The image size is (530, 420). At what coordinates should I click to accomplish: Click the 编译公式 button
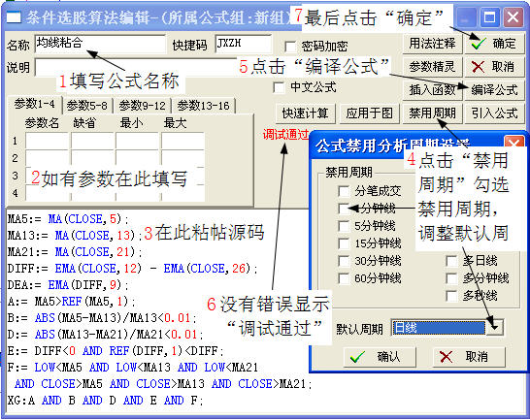coord(494,90)
